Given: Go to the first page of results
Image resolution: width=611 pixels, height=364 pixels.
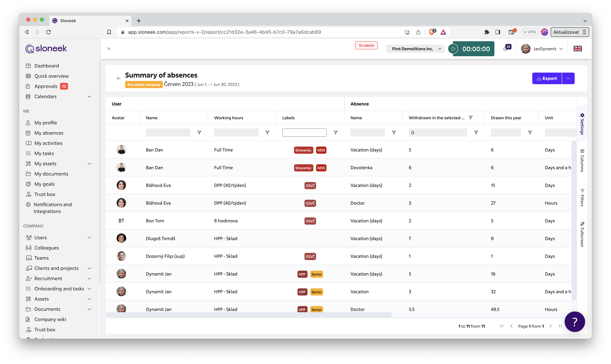Looking at the screenshot, I should point(502,326).
